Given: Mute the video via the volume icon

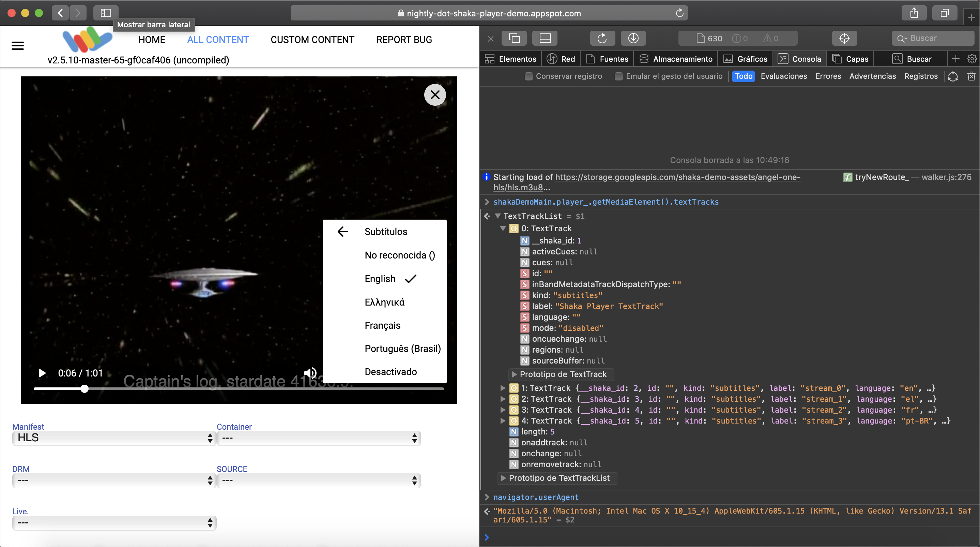Looking at the screenshot, I should pyautogui.click(x=310, y=373).
